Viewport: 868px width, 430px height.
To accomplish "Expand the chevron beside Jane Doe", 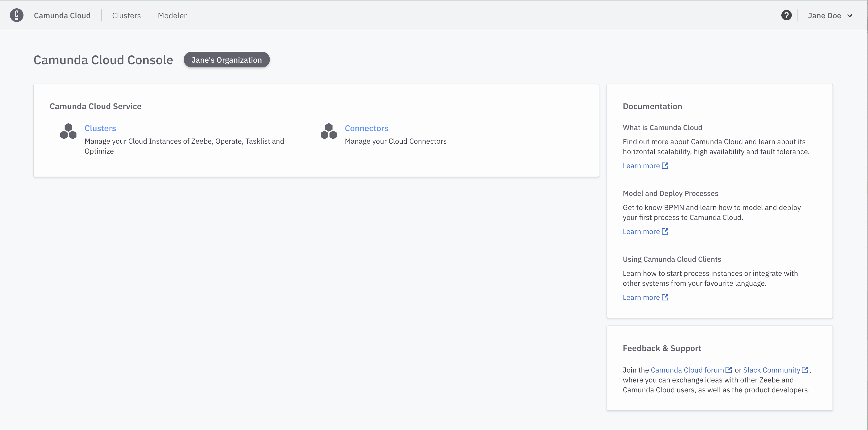I will 850,15.
